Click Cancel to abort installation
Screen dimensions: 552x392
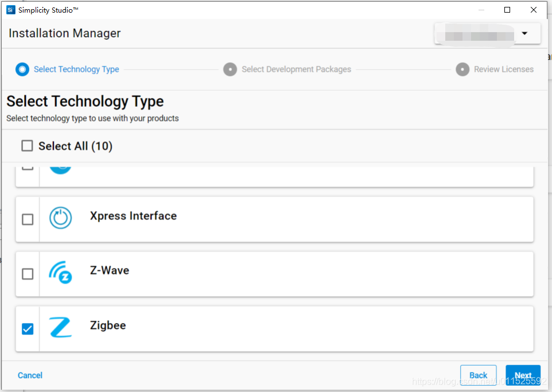pyautogui.click(x=30, y=375)
